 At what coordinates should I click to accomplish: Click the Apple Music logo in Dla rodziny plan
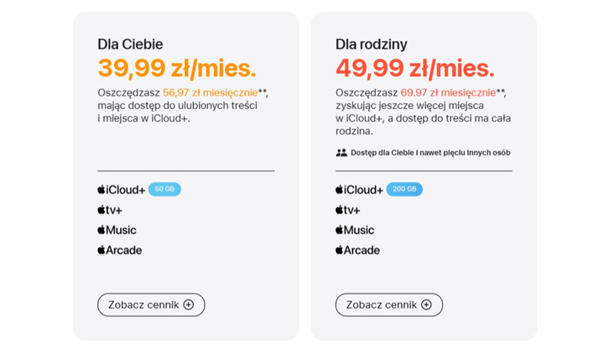(355, 230)
